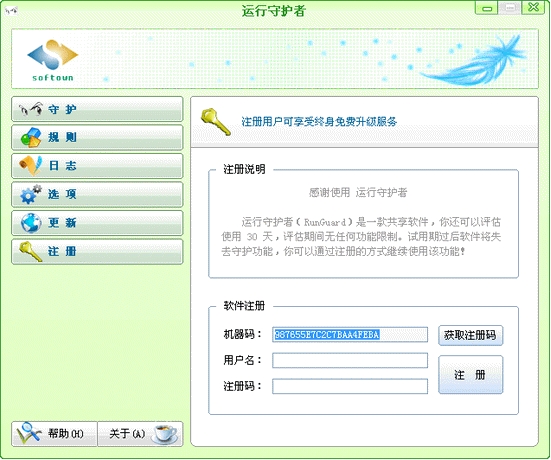Click the 感谢使用 运行守护者 text
551x460 pixels.
pyautogui.click(x=358, y=193)
